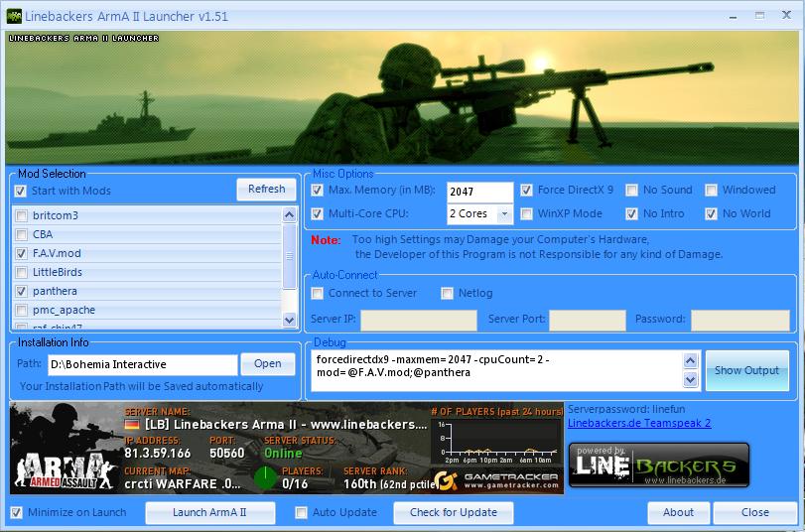This screenshot has width=805, height=532.
Task: Click the Password field
Action: click(x=740, y=320)
